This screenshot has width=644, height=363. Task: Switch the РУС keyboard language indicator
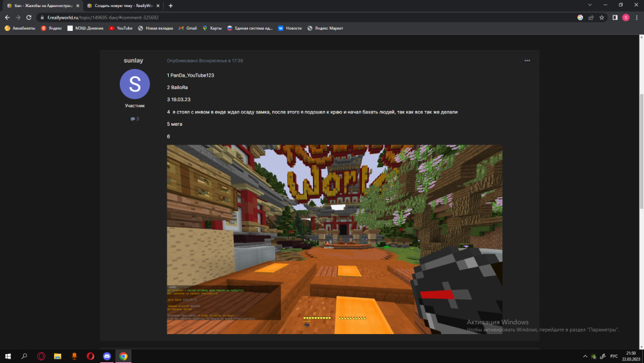(x=614, y=357)
